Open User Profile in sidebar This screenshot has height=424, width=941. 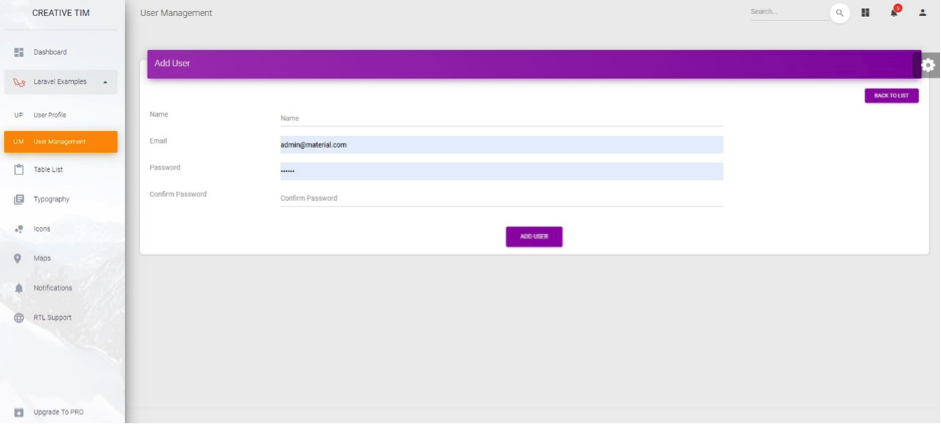tap(50, 115)
